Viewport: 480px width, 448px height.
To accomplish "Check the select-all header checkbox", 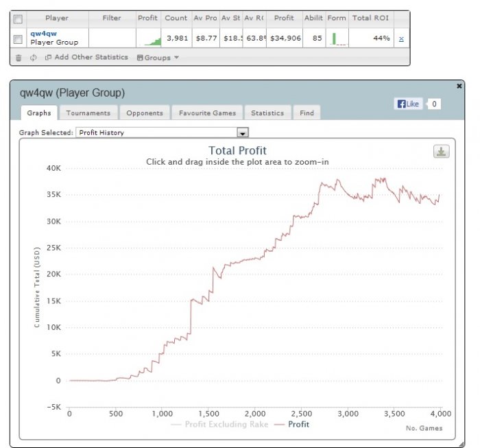I will coord(18,19).
